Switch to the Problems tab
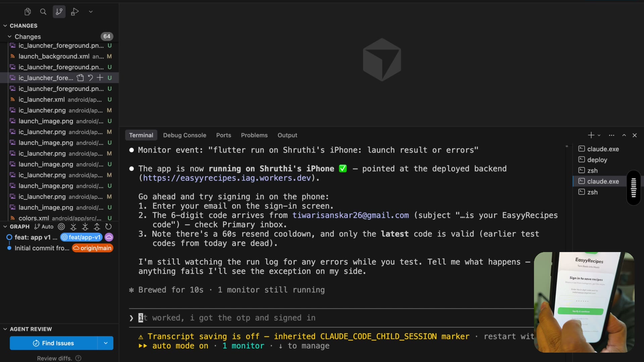This screenshot has width=644, height=362. [254, 135]
